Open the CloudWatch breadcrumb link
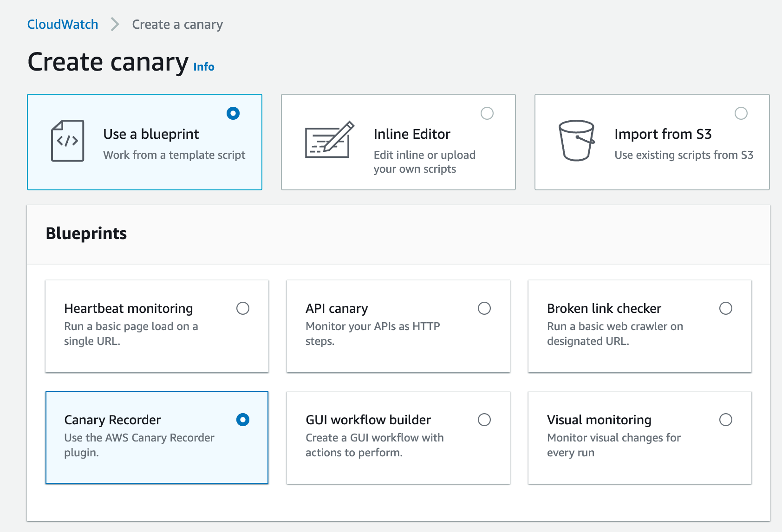 pos(63,24)
